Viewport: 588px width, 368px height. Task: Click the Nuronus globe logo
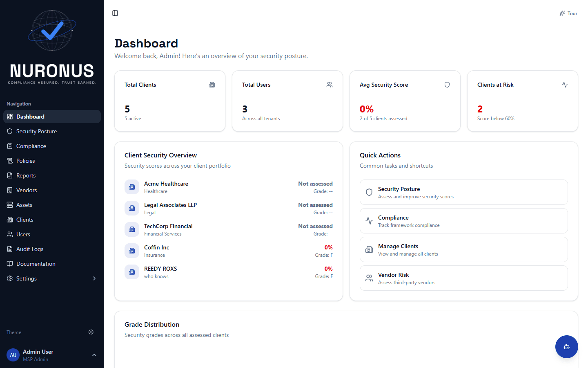52,31
